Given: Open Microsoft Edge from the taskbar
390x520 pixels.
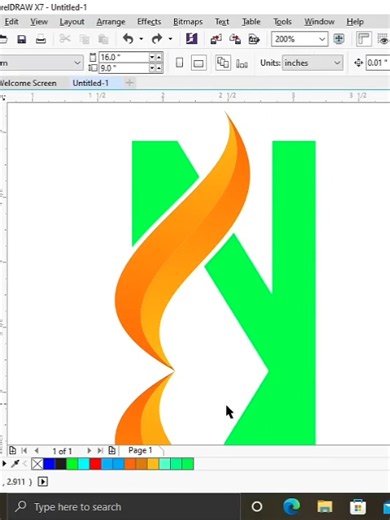Looking at the screenshot, I should [x=291, y=507].
